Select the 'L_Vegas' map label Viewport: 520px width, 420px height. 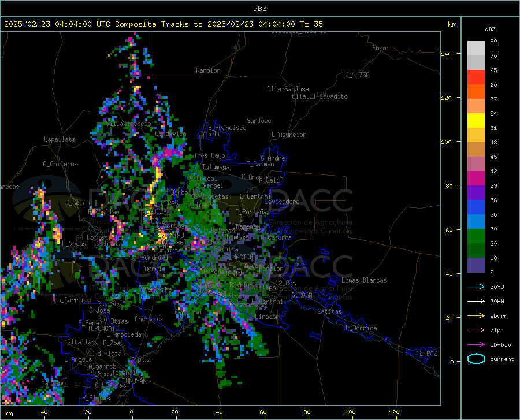(74, 244)
